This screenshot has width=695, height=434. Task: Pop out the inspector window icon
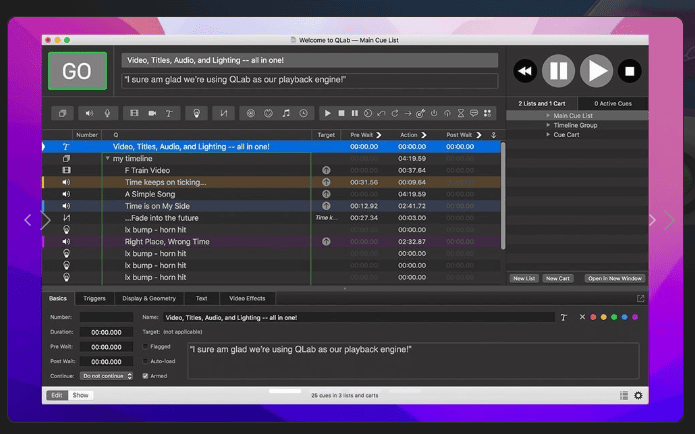(640, 298)
